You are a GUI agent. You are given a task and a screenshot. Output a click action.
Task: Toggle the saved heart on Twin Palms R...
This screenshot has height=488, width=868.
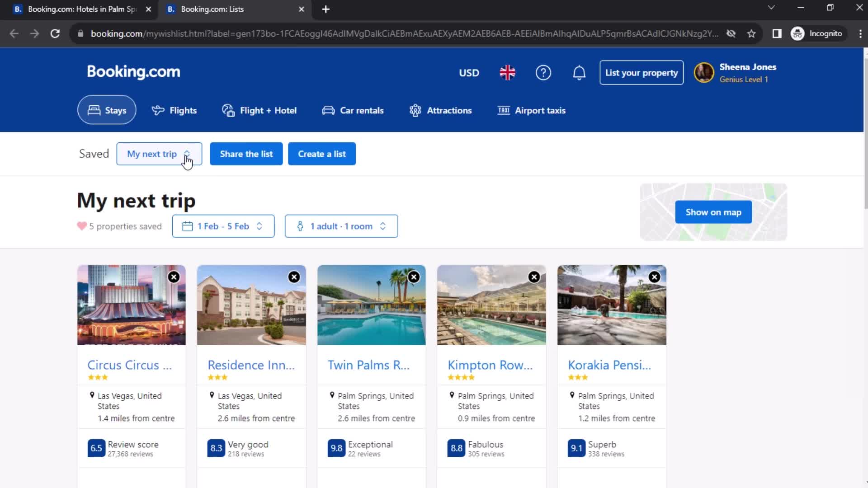click(414, 277)
